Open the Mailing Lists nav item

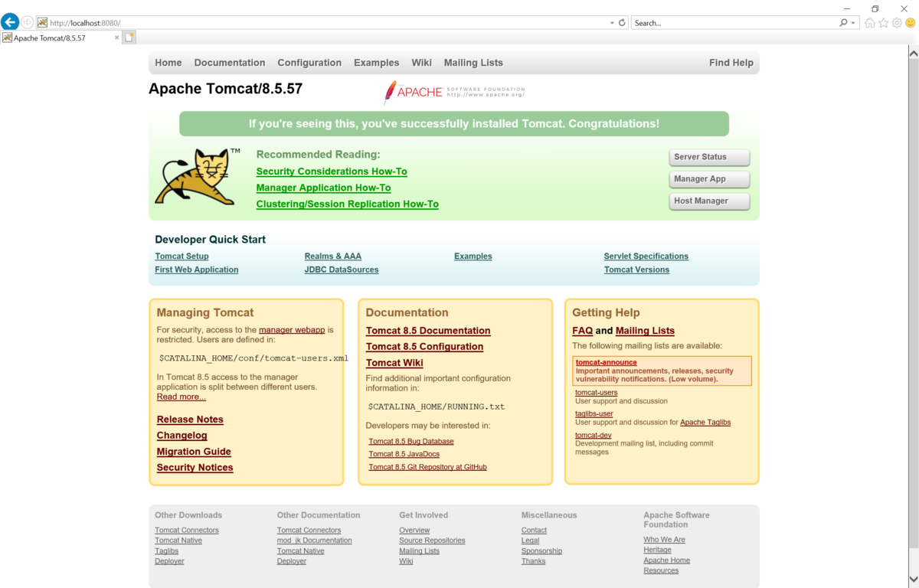point(473,63)
